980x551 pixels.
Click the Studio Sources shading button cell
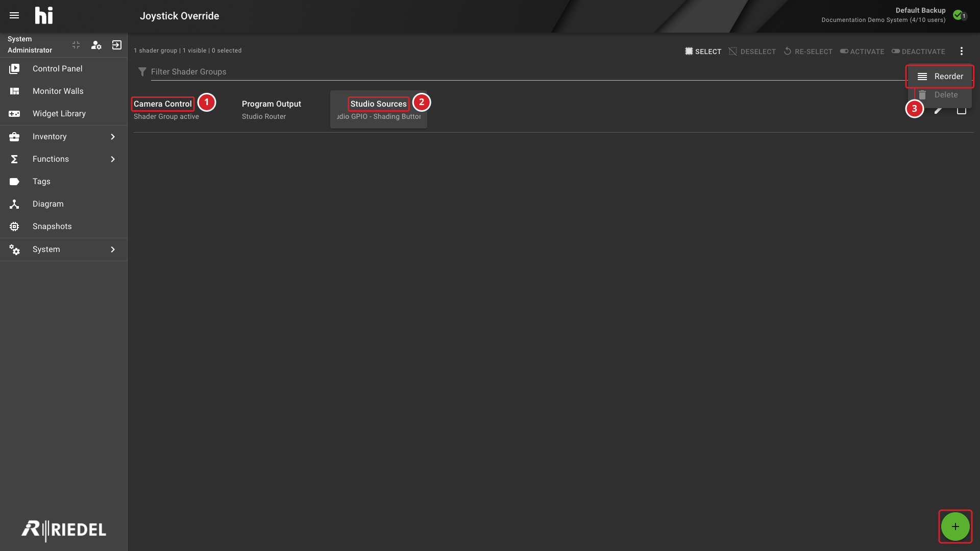pos(379,109)
